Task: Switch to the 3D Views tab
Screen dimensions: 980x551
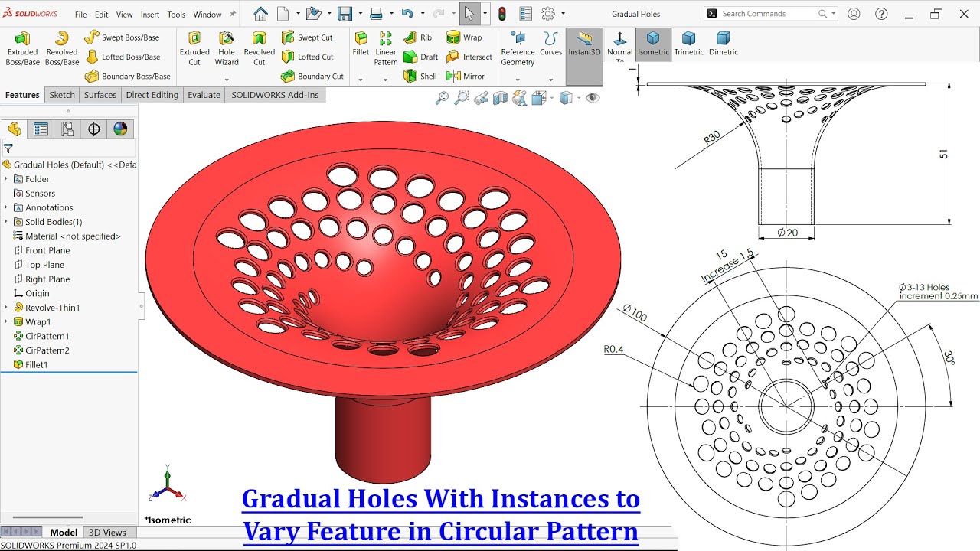Action: click(107, 533)
